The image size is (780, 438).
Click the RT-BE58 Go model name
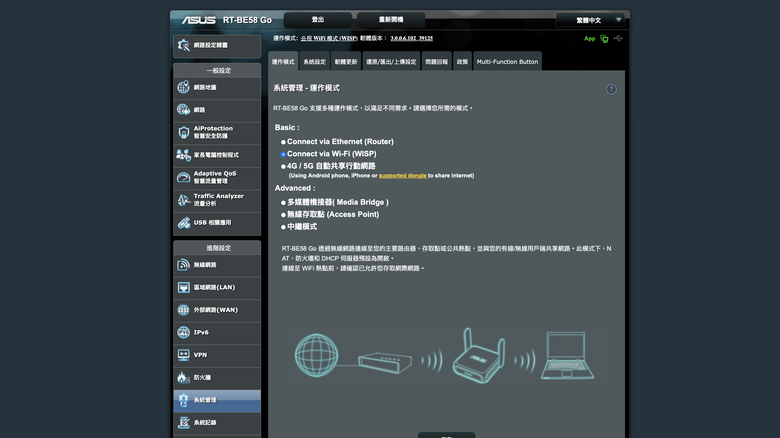click(x=247, y=20)
